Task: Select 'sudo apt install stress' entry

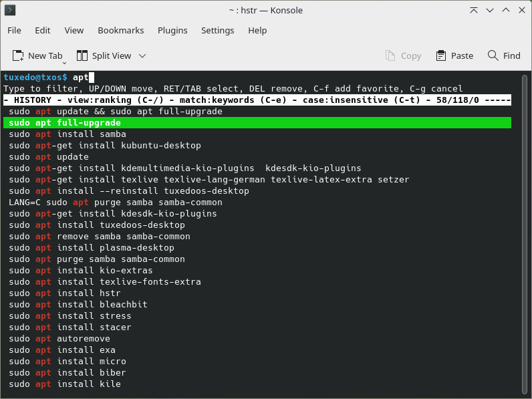Action: click(70, 316)
